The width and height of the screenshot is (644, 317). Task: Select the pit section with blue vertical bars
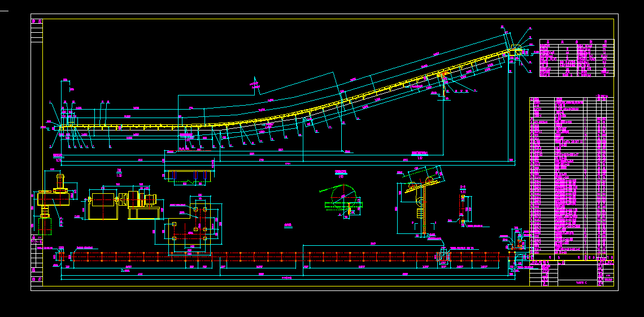pyautogui.click(x=189, y=176)
